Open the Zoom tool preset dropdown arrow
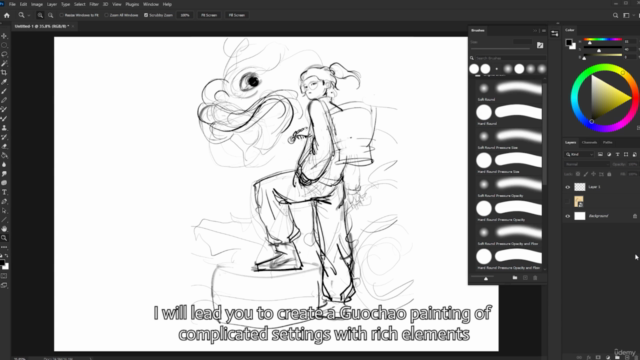Screen dimensions: 640x360 (29, 16)
